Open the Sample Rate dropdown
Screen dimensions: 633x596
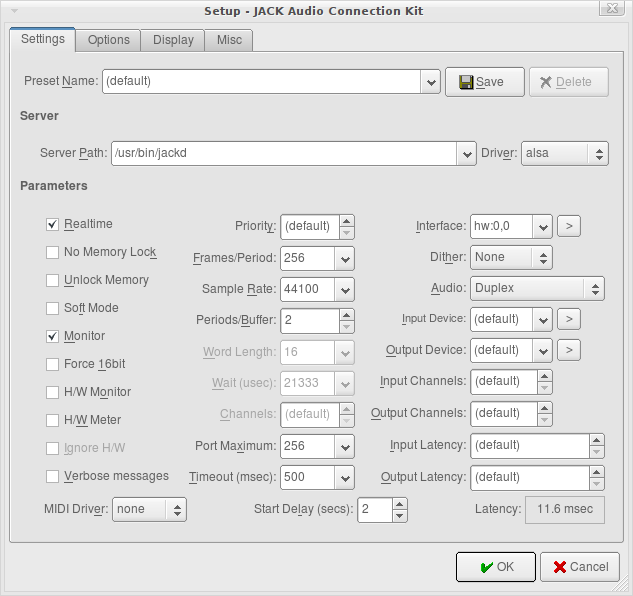(345, 290)
